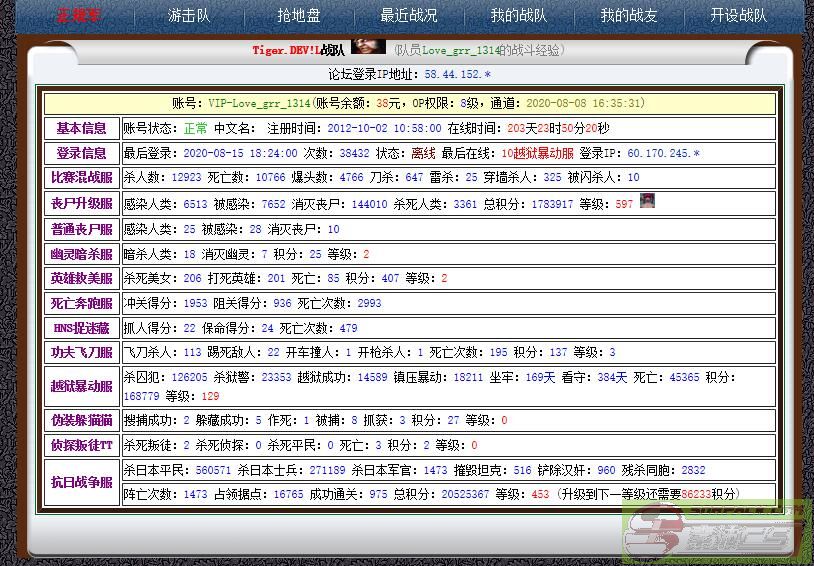Select the 登录信息 section header
The image size is (814, 566).
point(81,153)
